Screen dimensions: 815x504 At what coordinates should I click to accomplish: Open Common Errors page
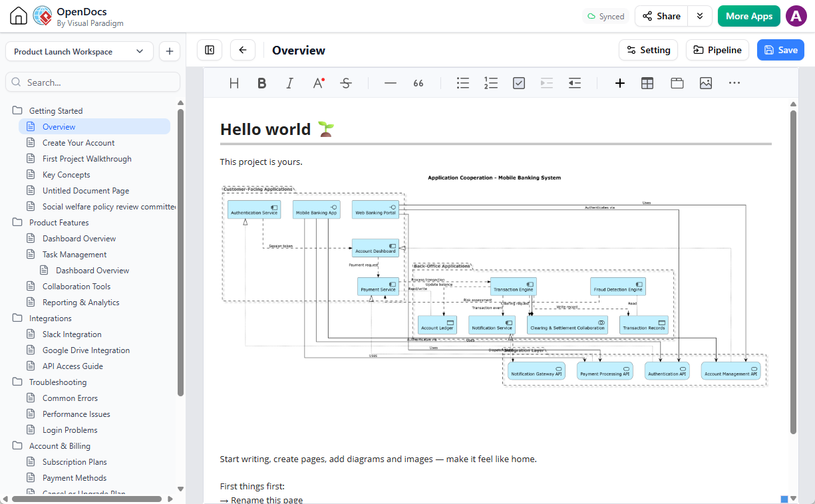pyautogui.click(x=70, y=398)
